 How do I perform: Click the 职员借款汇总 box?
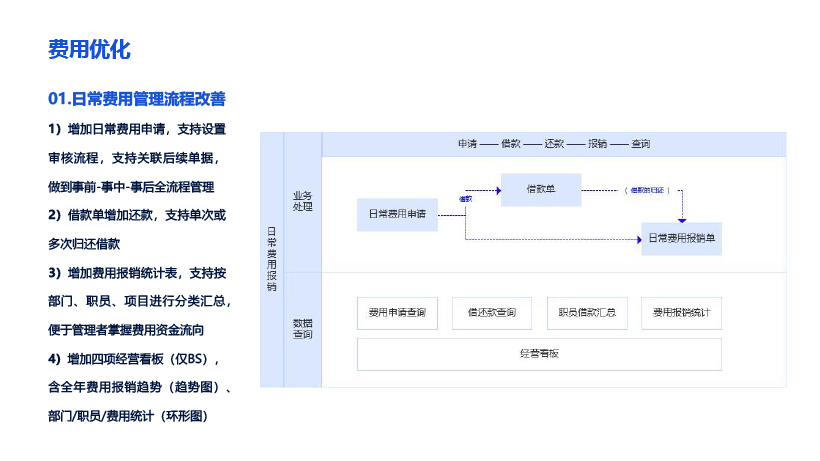[587, 313]
